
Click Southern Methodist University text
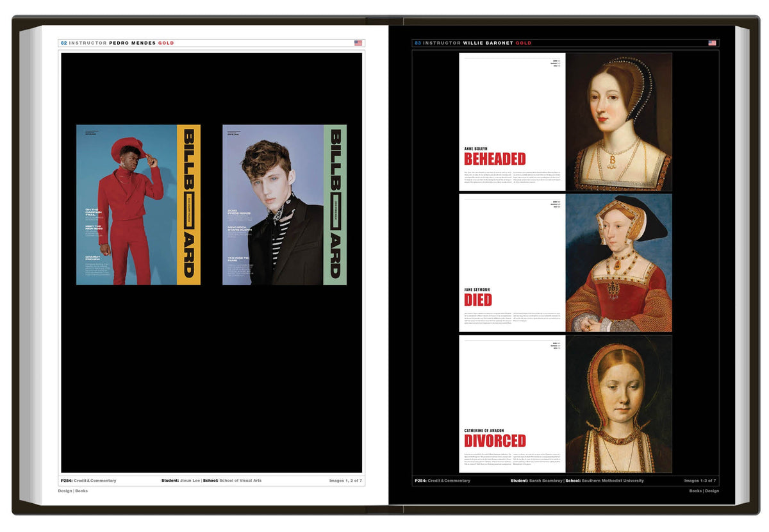click(x=613, y=480)
